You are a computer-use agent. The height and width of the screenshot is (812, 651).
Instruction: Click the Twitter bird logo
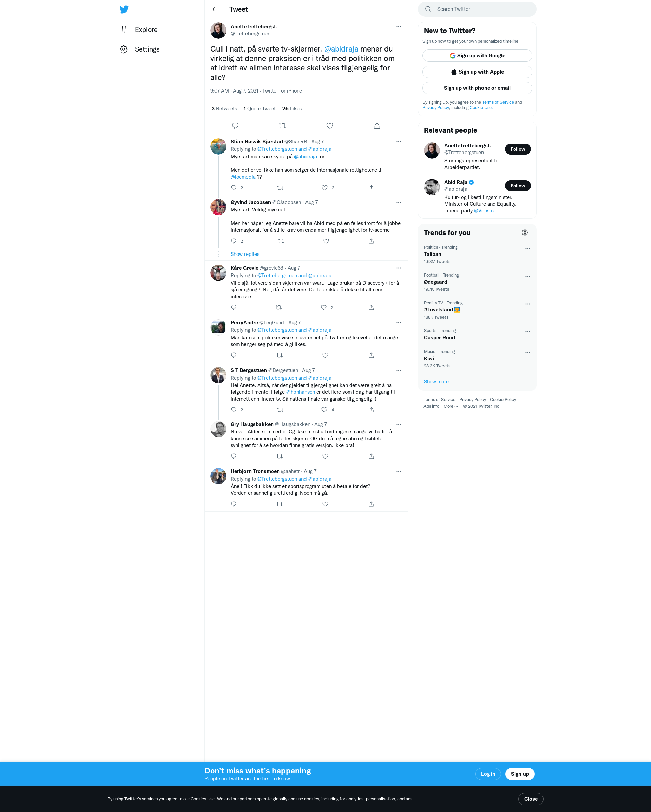124,9
